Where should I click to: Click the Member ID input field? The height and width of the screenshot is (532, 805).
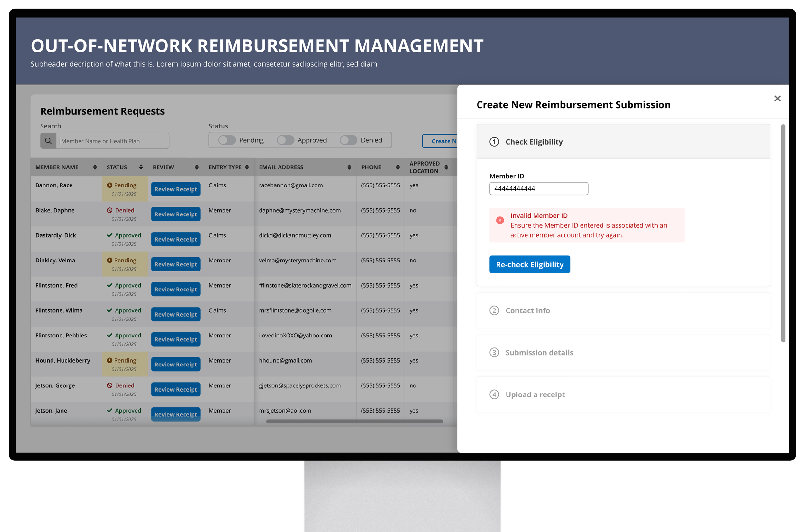[539, 189]
